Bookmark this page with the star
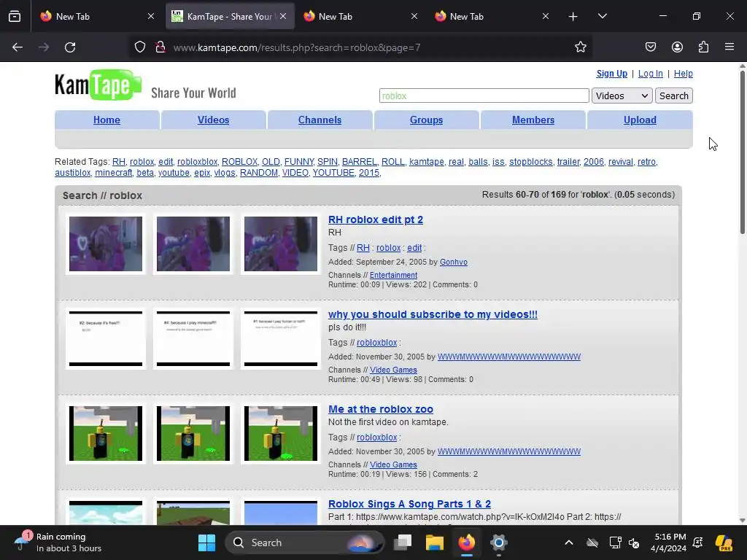The image size is (747, 560). click(580, 47)
